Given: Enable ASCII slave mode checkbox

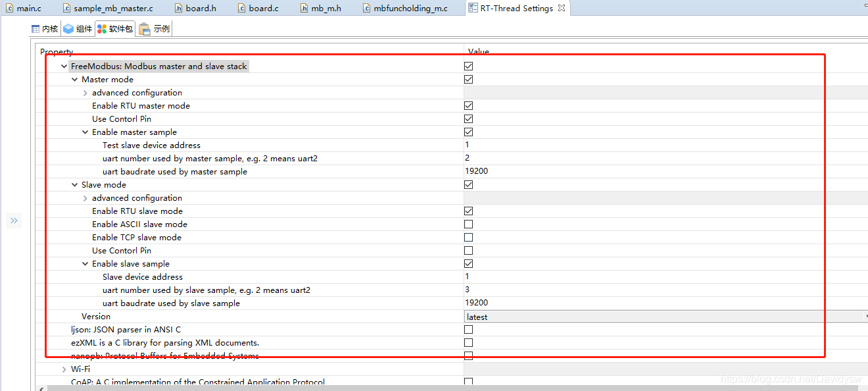Looking at the screenshot, I should [469, 224].
